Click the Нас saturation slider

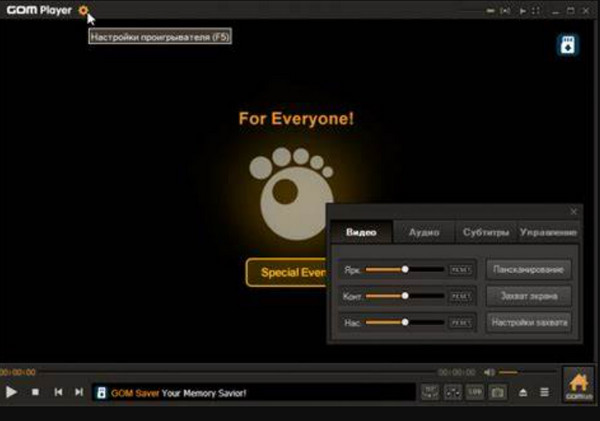tap(405, 322)
